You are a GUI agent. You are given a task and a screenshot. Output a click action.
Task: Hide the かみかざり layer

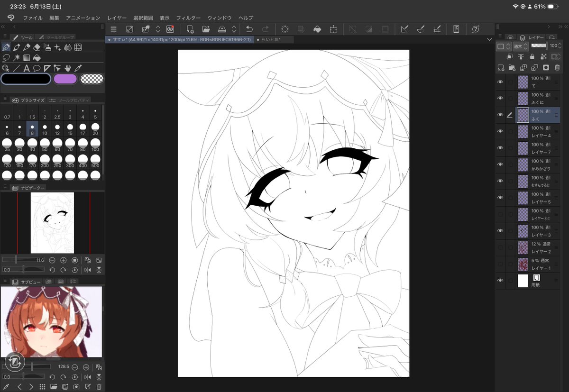pyautogui.click(x=500, y=164)
